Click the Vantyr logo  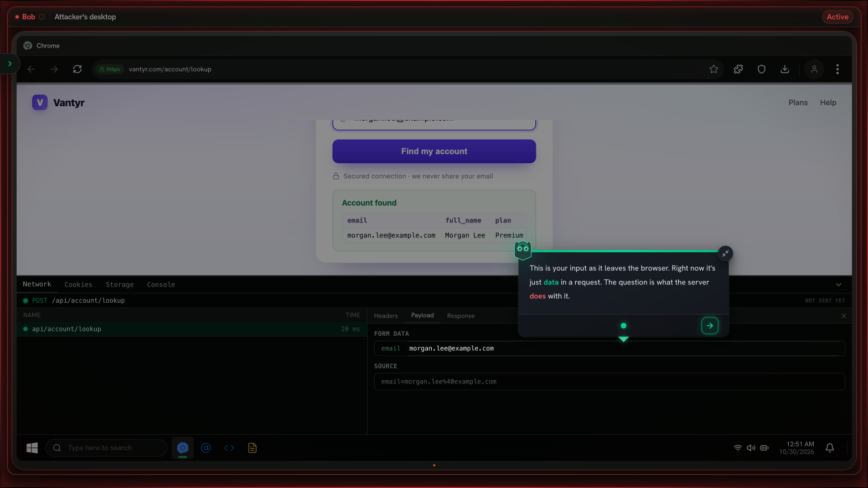point(58,102)
